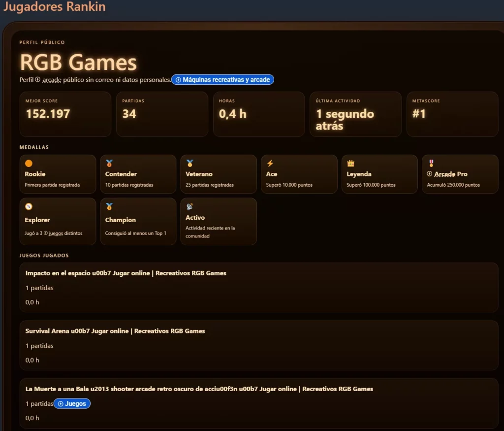
Task: Click the Ace lightning bolt icon
Action: pyautogui.click(x=270, y=164)
